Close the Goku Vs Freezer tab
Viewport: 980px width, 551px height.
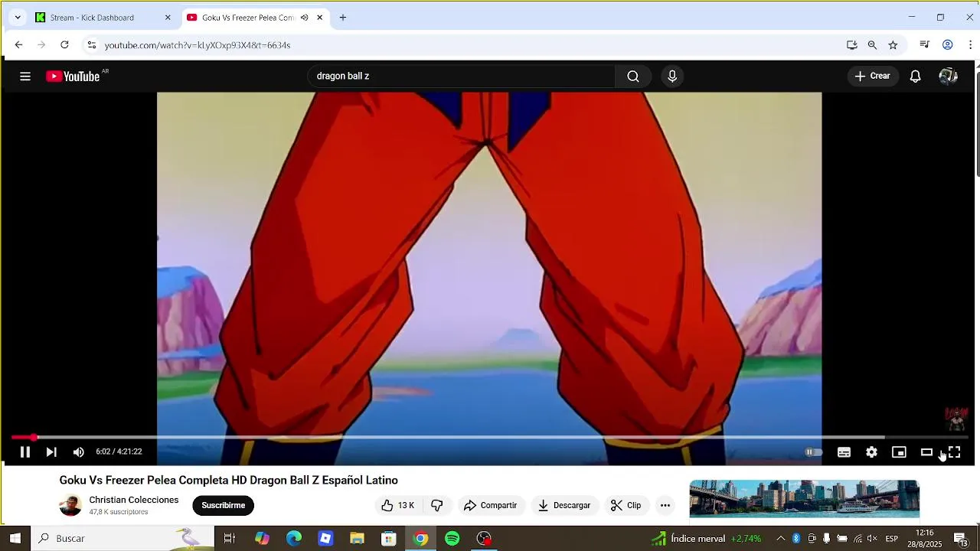[x=319, y=18]
